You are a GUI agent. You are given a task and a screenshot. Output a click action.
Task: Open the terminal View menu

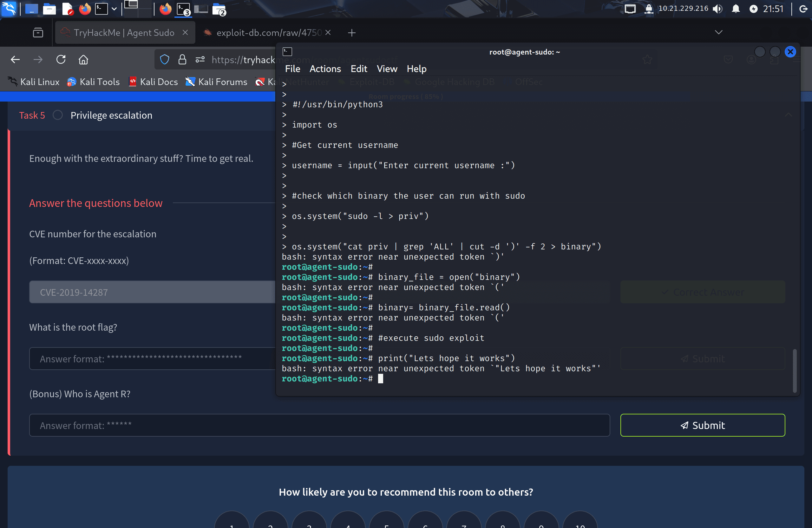(387, 69)
